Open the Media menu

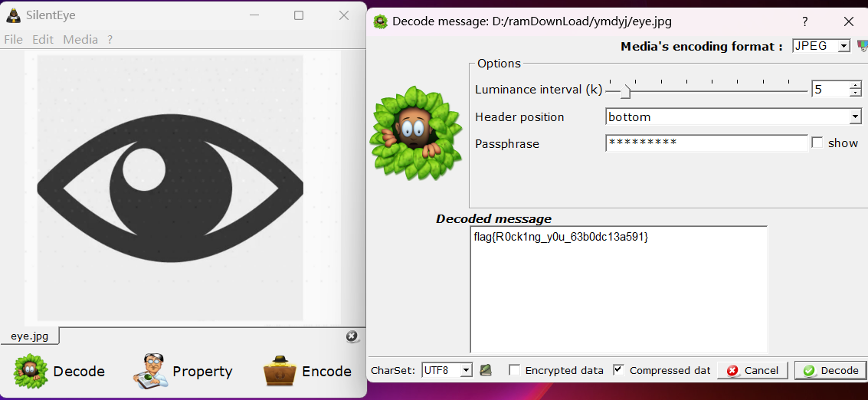(x=80, y=40)
